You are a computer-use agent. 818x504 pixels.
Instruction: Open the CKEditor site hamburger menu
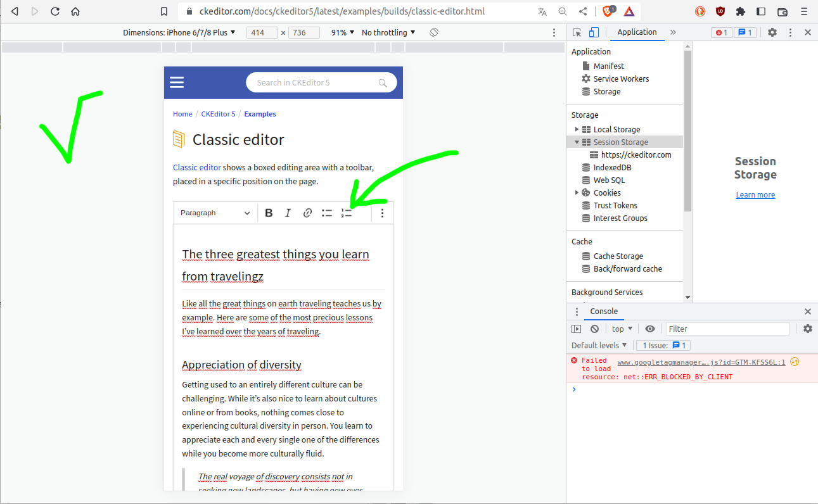(177, 82)
